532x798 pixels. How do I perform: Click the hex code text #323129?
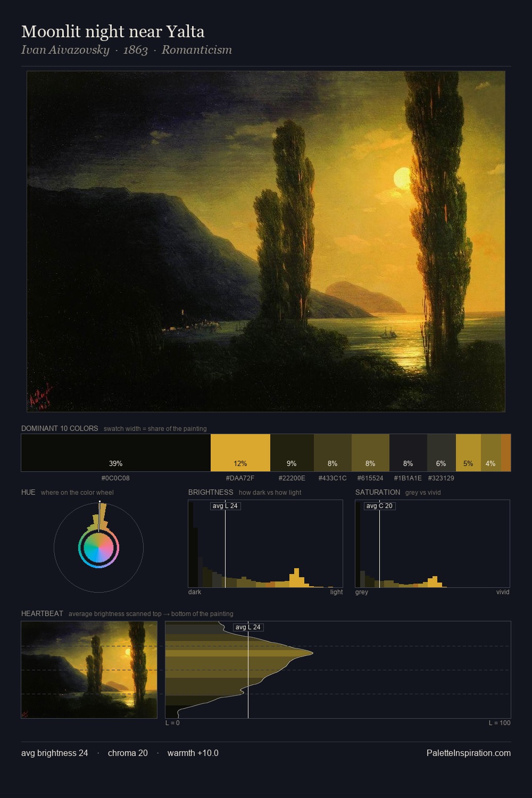click(441, 478)
